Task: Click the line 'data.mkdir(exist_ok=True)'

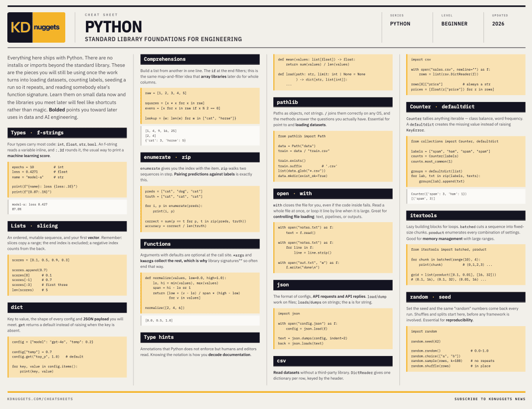Action: tap(303, 176)
